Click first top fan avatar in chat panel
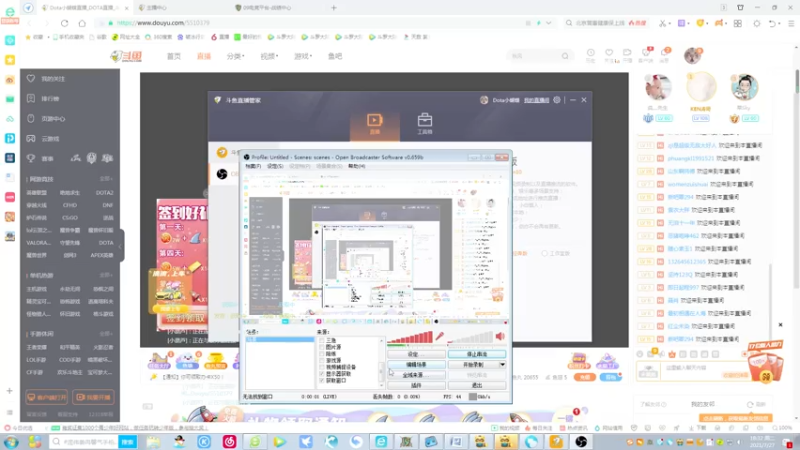 coord(658,87)
